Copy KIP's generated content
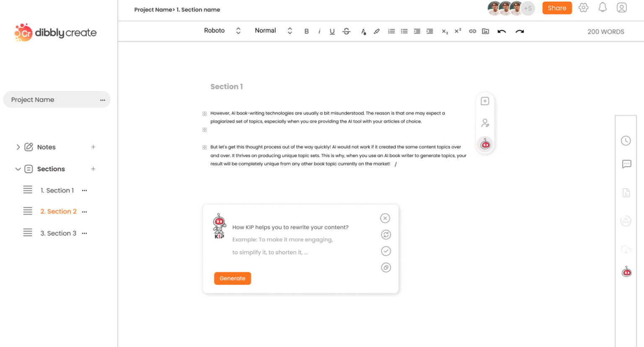The image size is (644, 347). (x=385, y=267)
